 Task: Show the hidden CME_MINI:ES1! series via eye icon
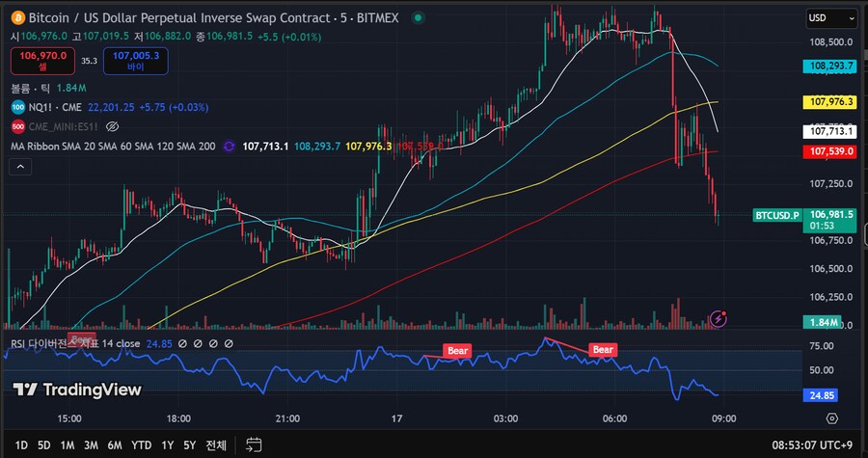(x=112, y=126)
